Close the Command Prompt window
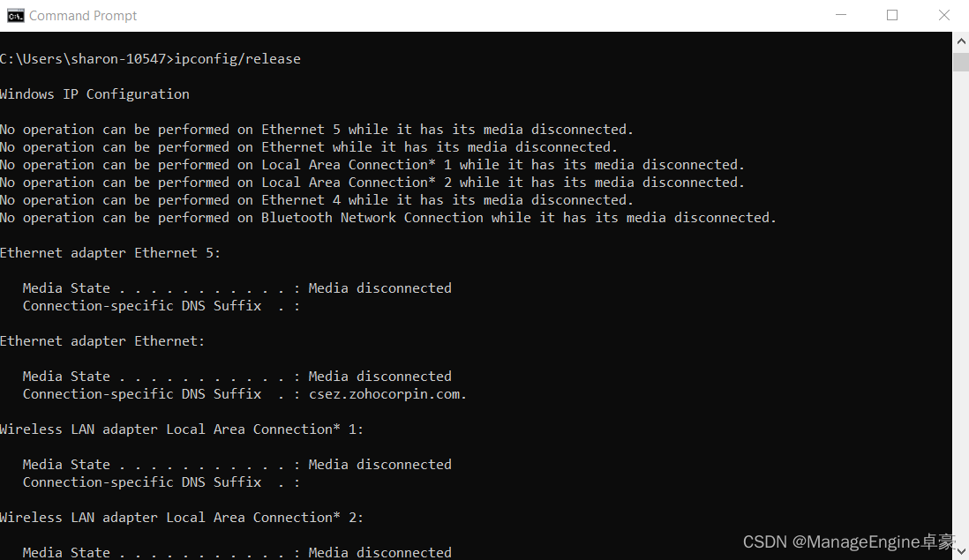This screenshot has width=969, height=560. 943,16
